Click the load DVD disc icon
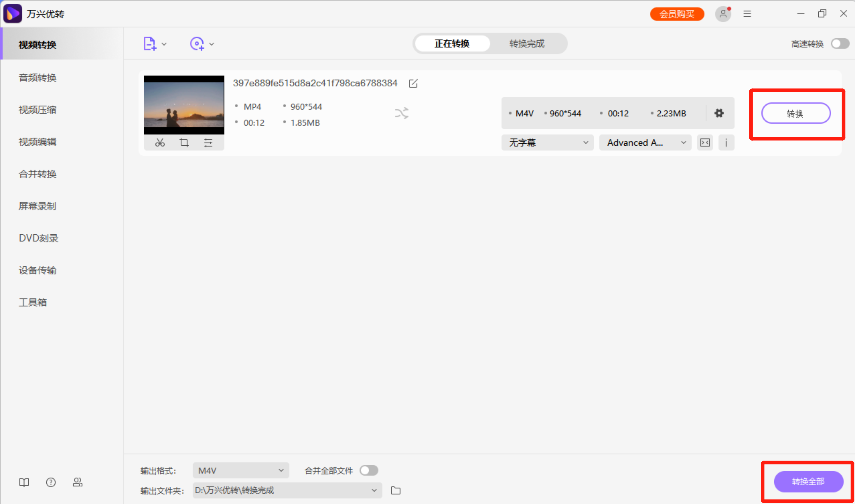The image size is (855, 504). tap(197, 44)
